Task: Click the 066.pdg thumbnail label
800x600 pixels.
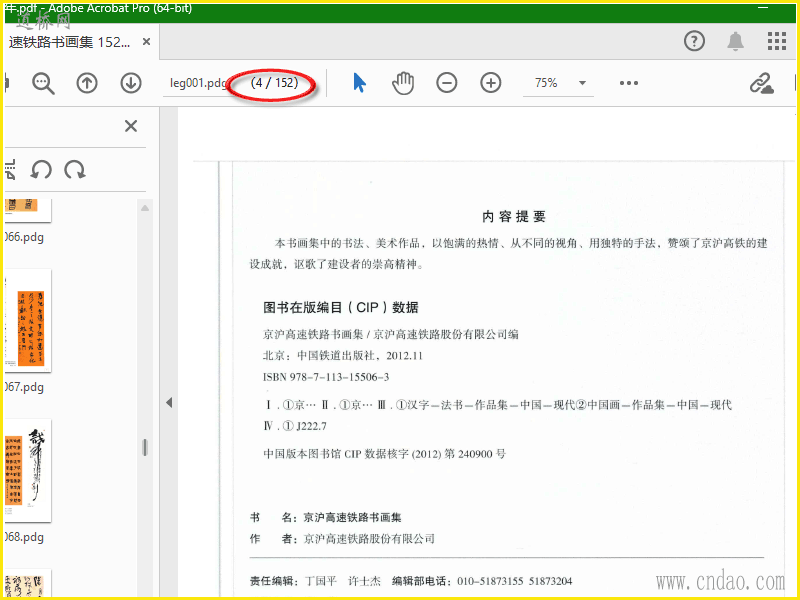Action: pyautogui.click(x=23, y=237)
